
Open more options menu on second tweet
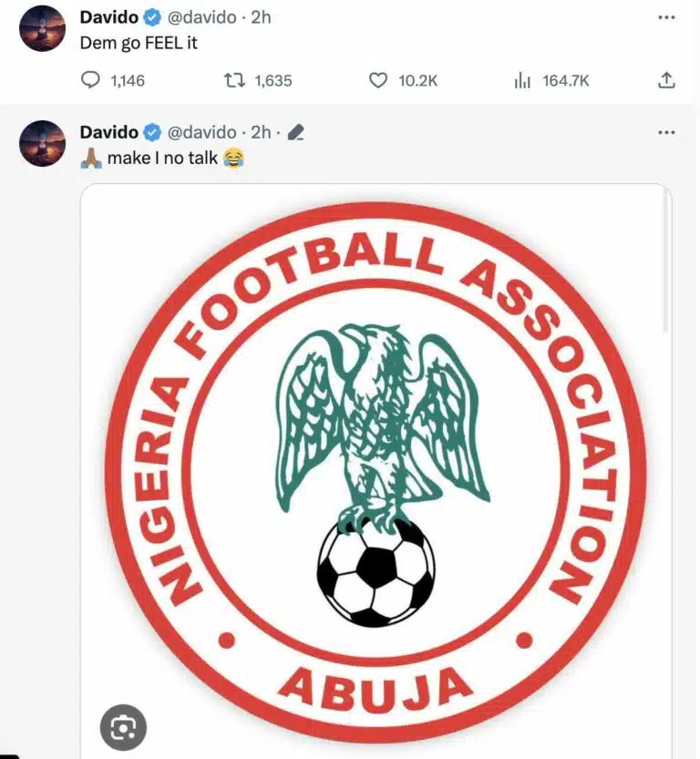pyautogui.click(x=666, y=133)
